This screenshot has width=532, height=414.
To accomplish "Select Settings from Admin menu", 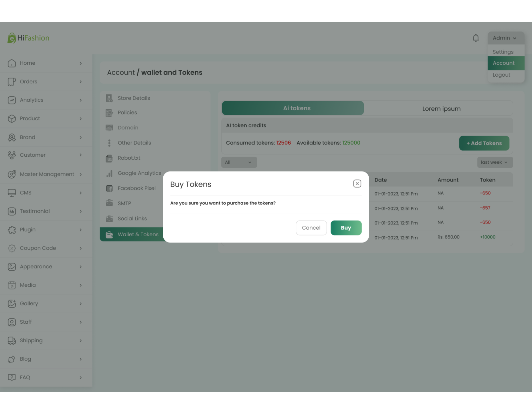I will tap(503, 52).
